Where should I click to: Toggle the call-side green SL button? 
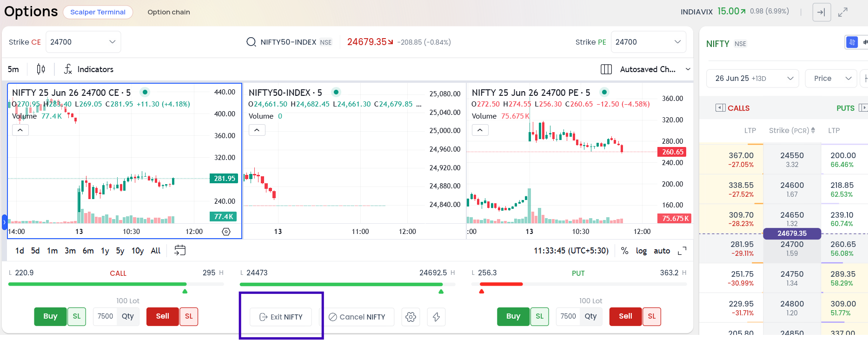coord(77,316)
